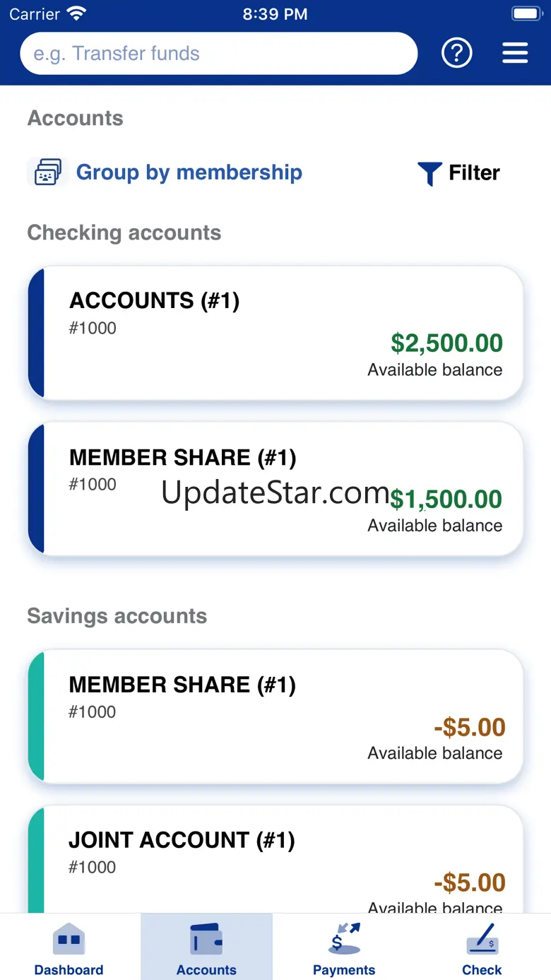This screenshot has width=551, height=980.
Task: Switch to the Dashboard tab label
Action: [69, 969]
